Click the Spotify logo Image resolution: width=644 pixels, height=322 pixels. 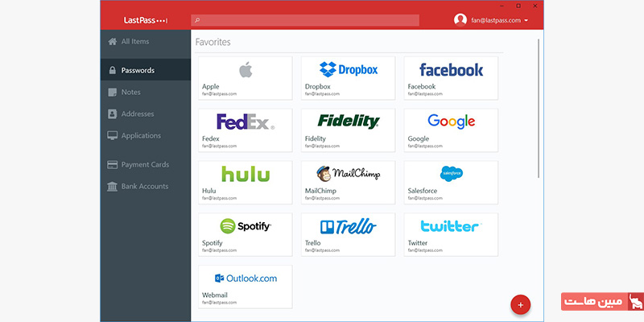[246, 226]
